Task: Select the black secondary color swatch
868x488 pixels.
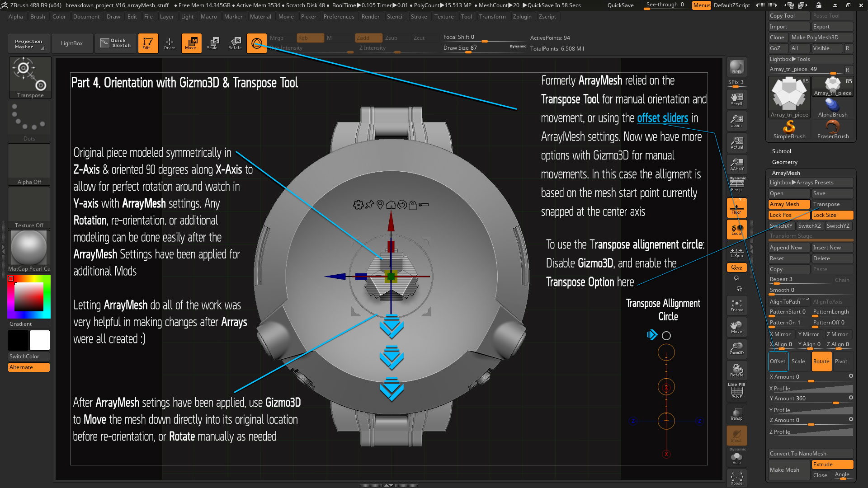Action: click(x=18, y=340)
